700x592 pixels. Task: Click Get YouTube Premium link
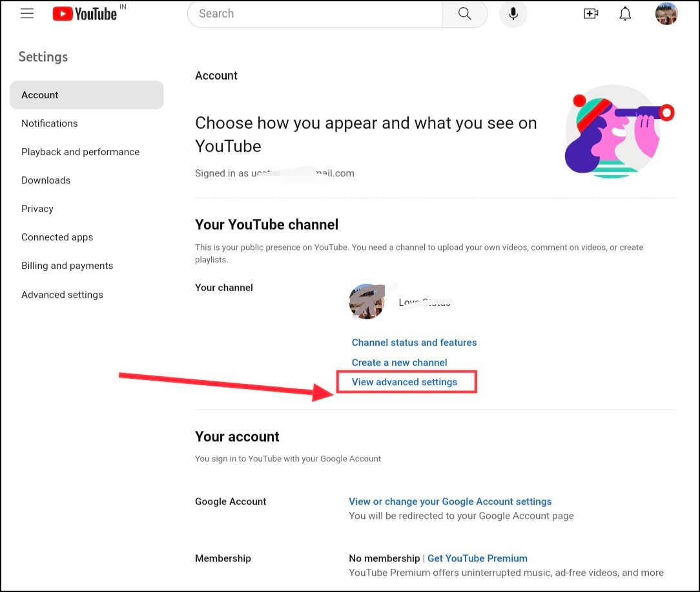[x=477, y=558]
